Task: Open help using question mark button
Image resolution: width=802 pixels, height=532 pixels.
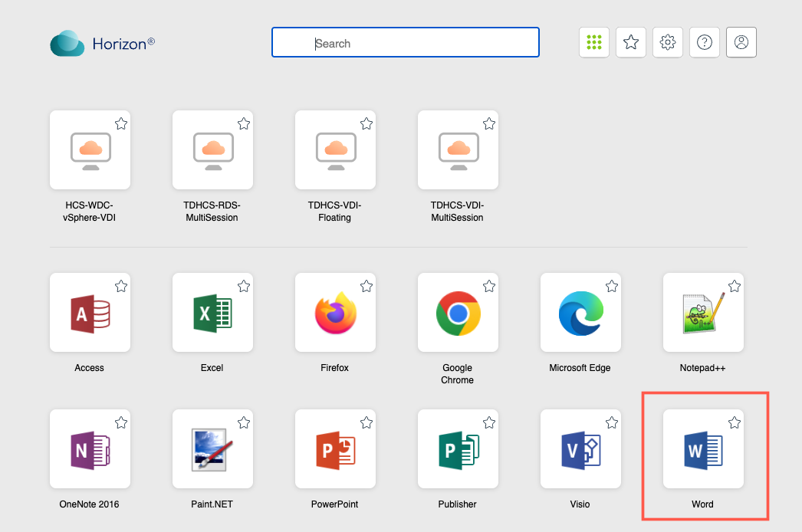Action: click(705, 43)
